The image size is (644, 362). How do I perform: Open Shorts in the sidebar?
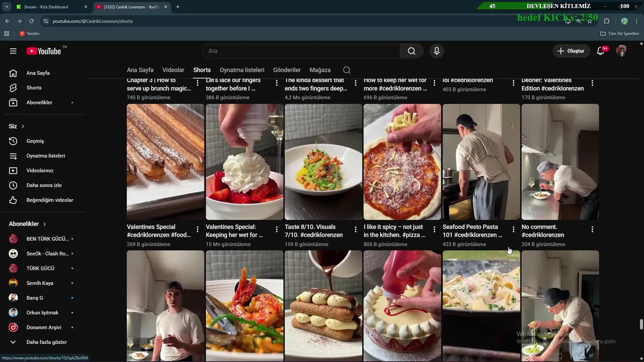click(43, 87)
